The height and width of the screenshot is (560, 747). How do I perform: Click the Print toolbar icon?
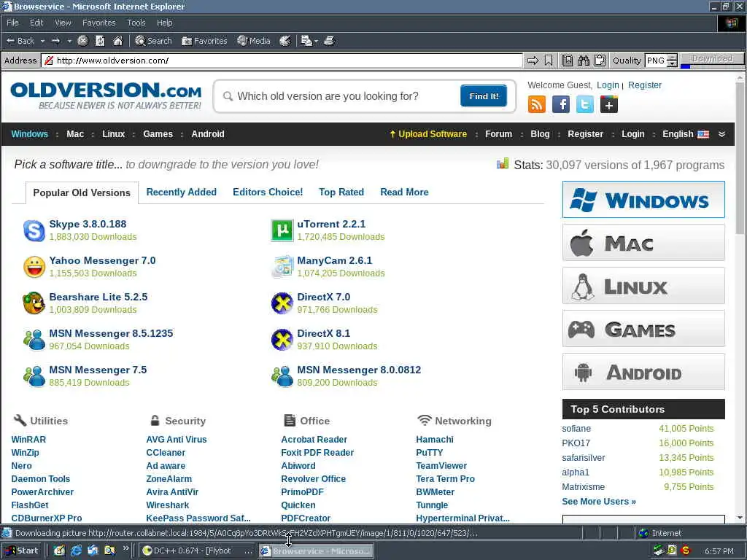[x=329, y=41]
